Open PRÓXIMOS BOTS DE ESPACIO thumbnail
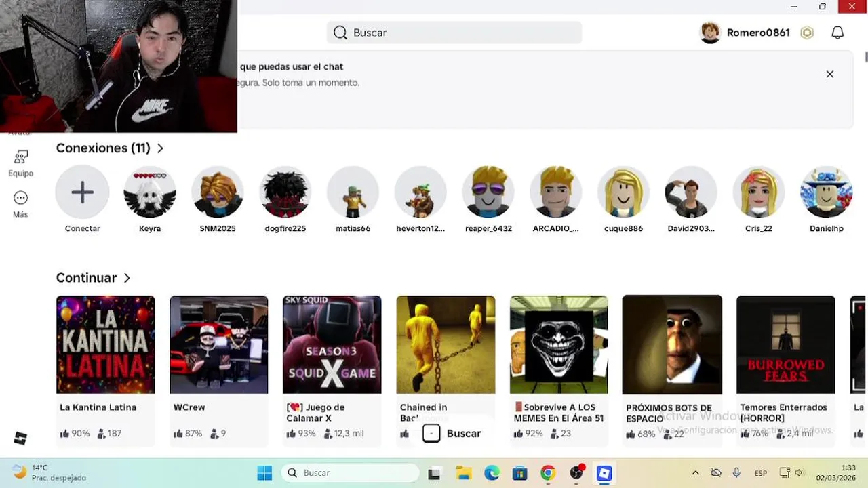This screenshot has height=488, width=868. click(x=672, y=344)
